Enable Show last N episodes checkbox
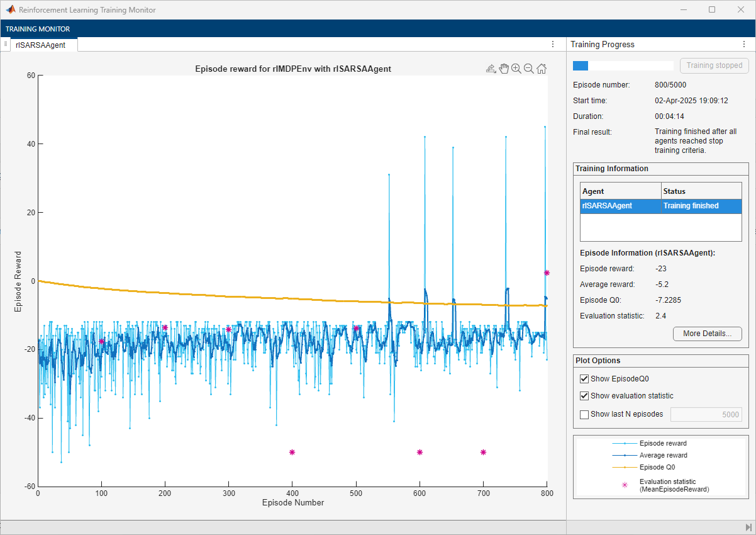This screenshot has width=756, height=535. [584, 414]
